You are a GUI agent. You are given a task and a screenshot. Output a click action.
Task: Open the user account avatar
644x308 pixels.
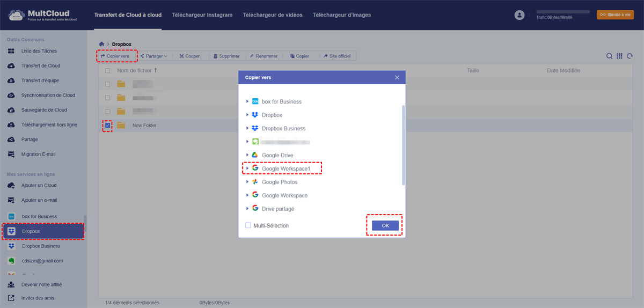click(519, 15)
